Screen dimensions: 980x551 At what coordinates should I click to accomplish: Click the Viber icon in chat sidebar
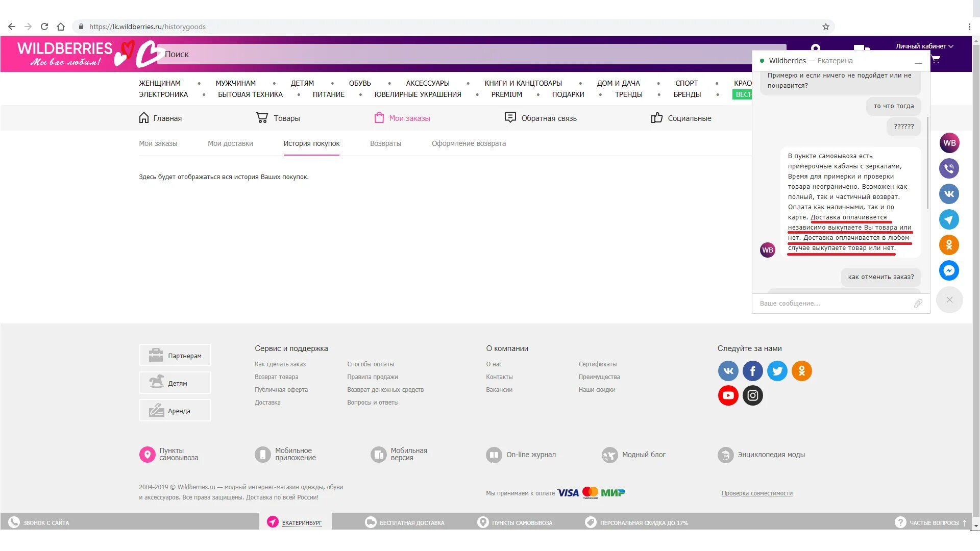949,168
